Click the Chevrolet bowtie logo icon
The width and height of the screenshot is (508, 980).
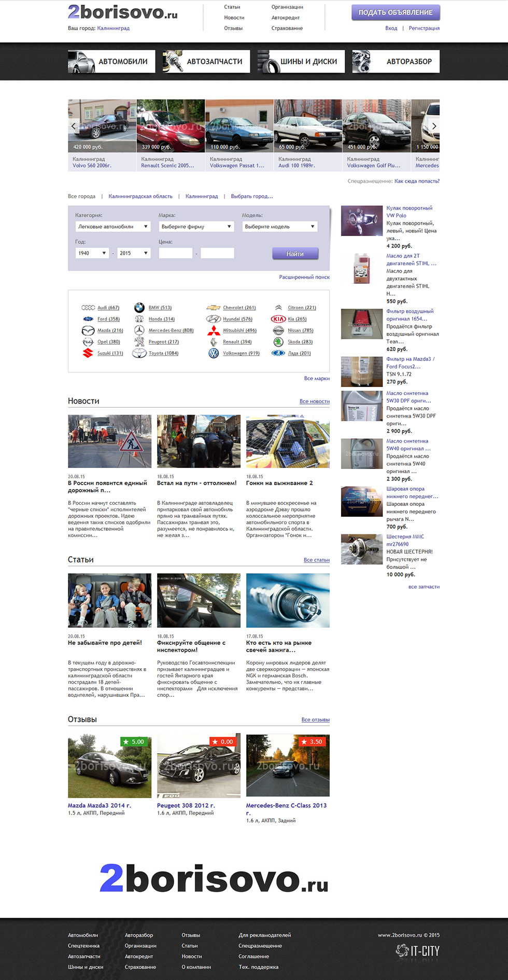pyautogui.click(x=214, y=308)
